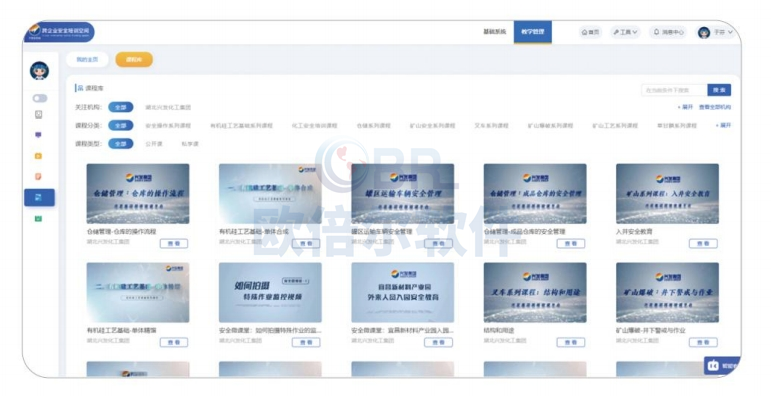Open the 工具 tools dropdown
Screen dimensions: 771x396
625,32
